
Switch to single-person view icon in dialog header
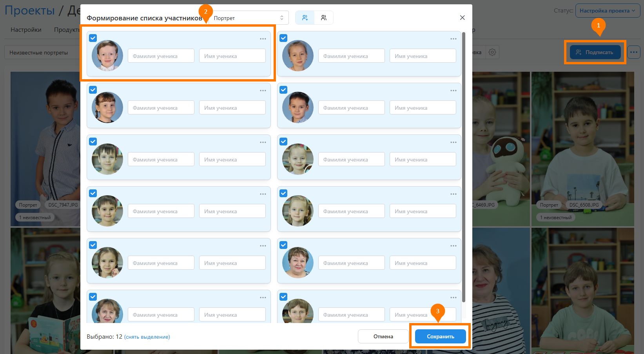(305, 18)
